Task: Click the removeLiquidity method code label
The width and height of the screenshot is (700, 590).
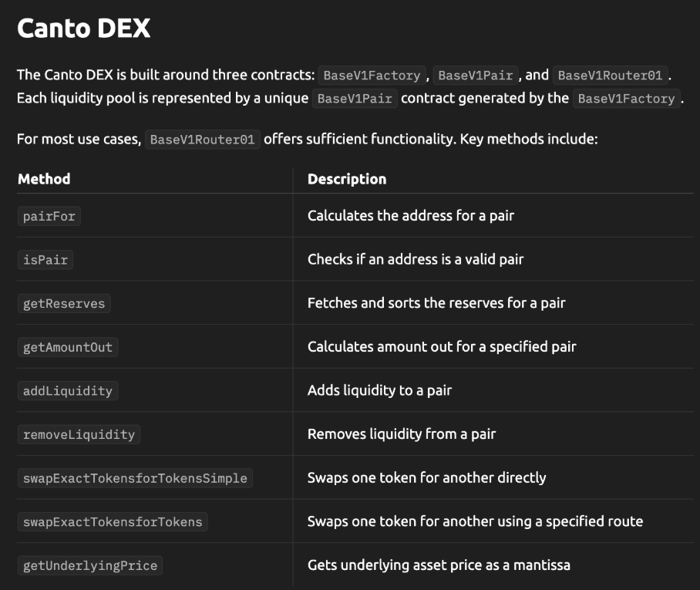Action: (x=79, y=434)
